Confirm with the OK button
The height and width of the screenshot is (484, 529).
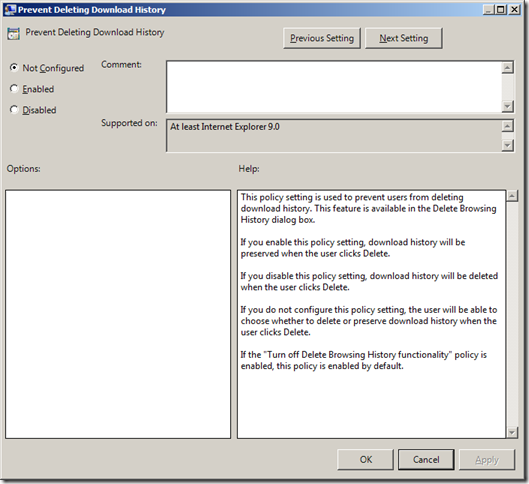[x=365, y=459]
